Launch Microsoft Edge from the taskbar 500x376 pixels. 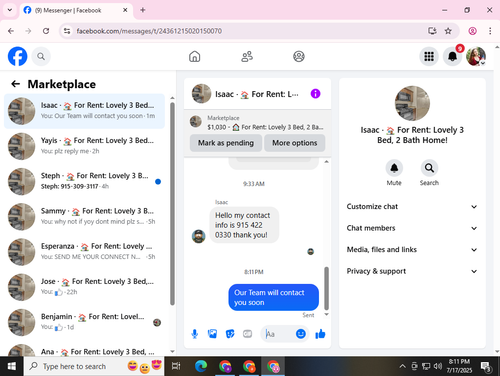click(201, 366)
